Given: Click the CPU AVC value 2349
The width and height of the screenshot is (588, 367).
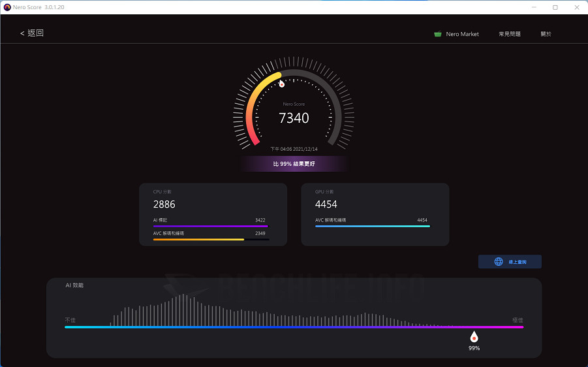Looking at the screenshot, I should [x=260, y=233].
